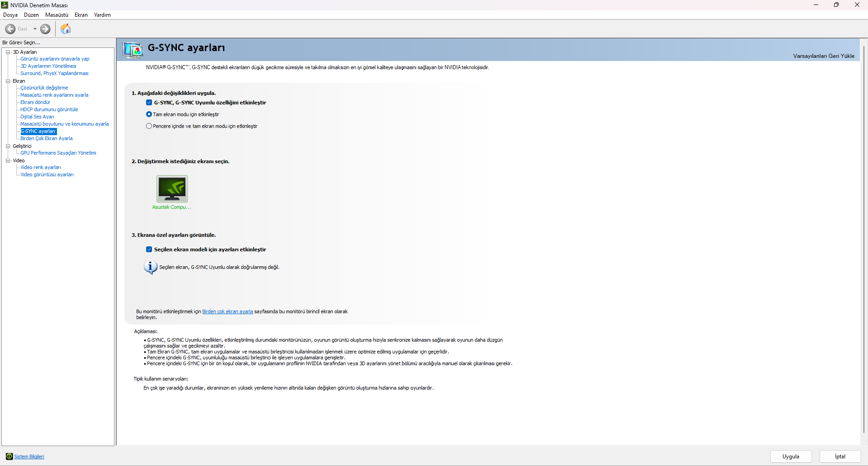This screenshot has width=868, height=466.
Task: Click the 3D Ayarları tree label
Action: tap(25, 52)
